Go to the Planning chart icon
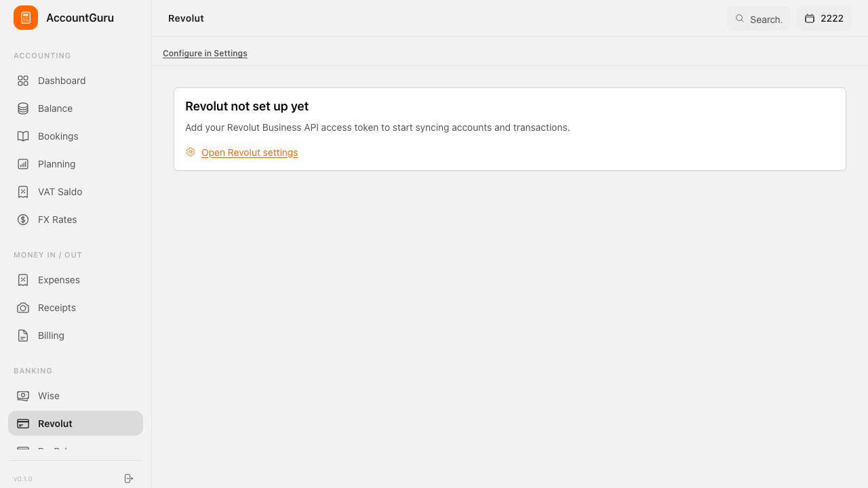The width and height of the screenshot is (868, 488). click(23, 164)
